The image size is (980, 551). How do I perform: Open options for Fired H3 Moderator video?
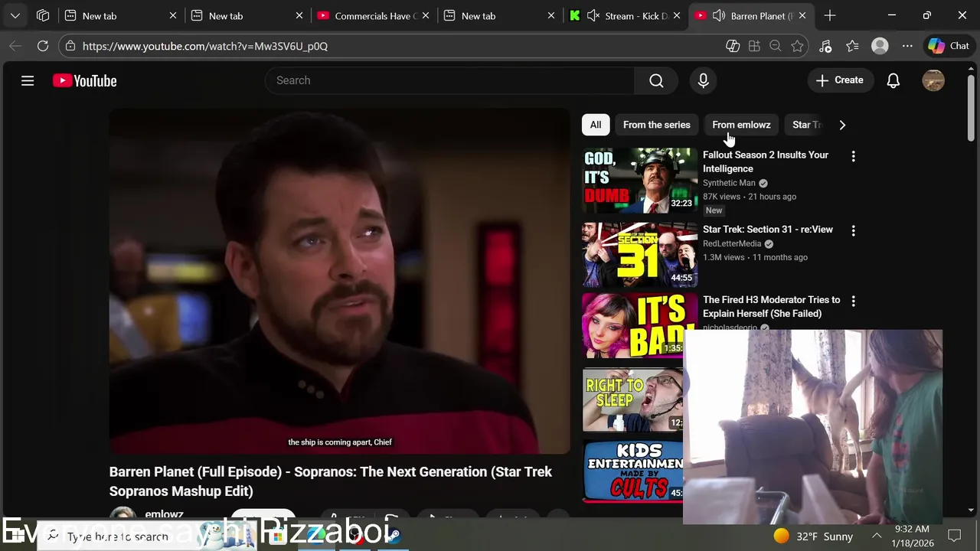tap(853, 302)
